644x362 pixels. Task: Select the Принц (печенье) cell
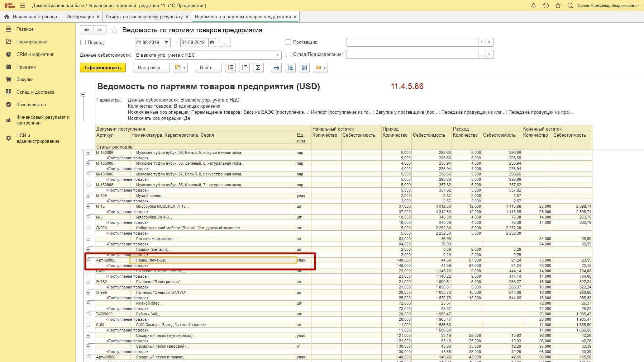pyautogui.click(x=213, y=260)
